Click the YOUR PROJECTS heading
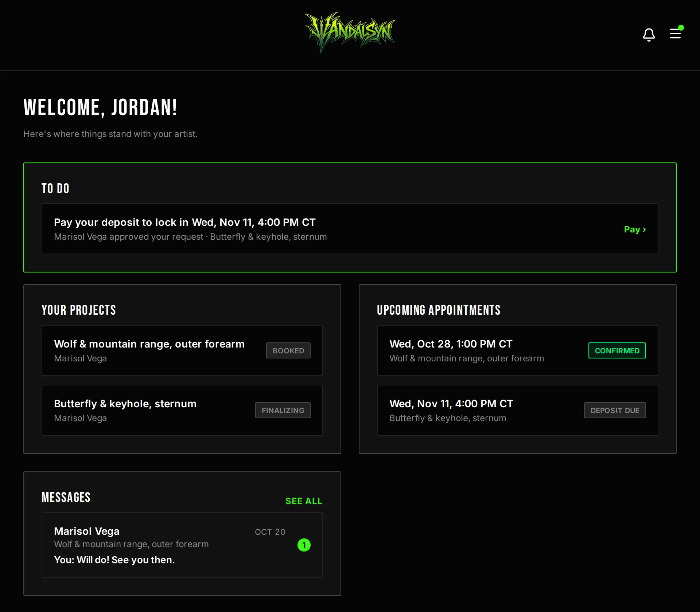This screenshot has height=612, width=700. [79, 310]
